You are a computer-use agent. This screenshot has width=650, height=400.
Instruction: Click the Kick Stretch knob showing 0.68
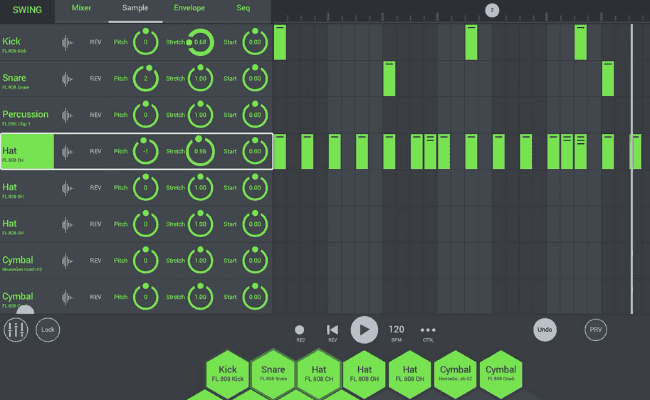(200, 42)
